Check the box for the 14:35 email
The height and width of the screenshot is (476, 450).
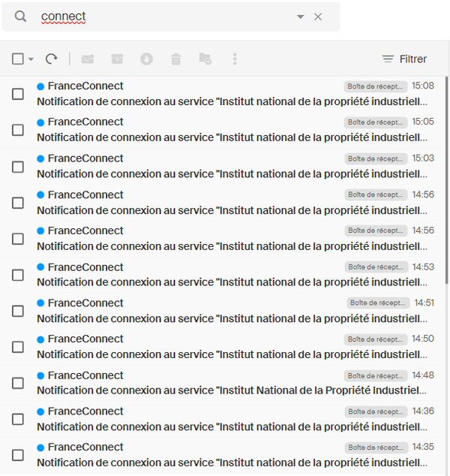click(17, 455)
